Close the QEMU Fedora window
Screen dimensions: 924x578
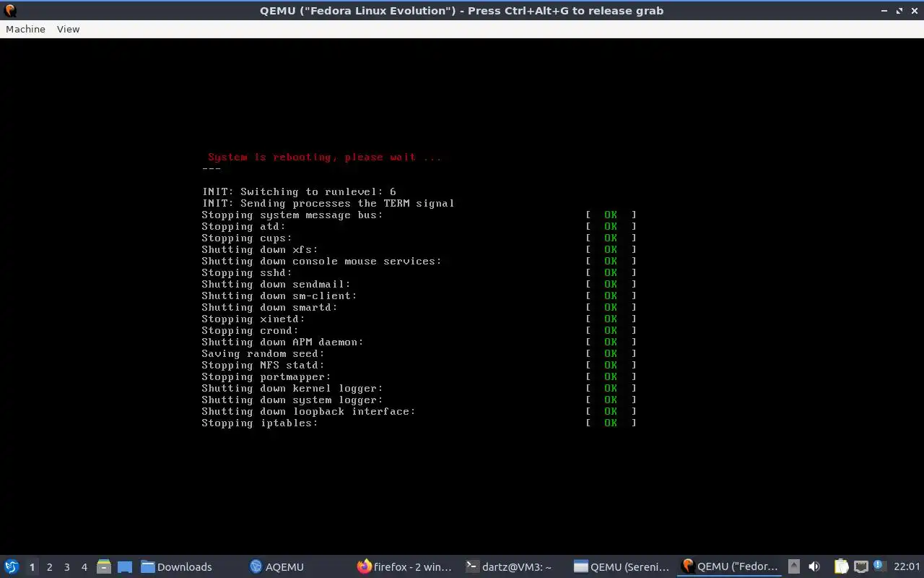pos(914,11)
